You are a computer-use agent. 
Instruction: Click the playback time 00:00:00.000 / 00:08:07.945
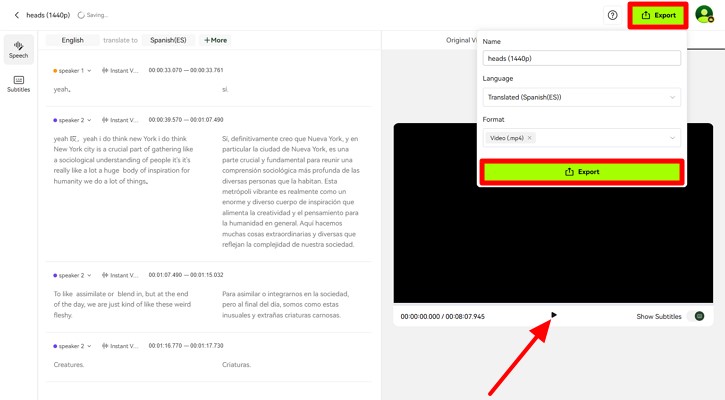point(442,316)
